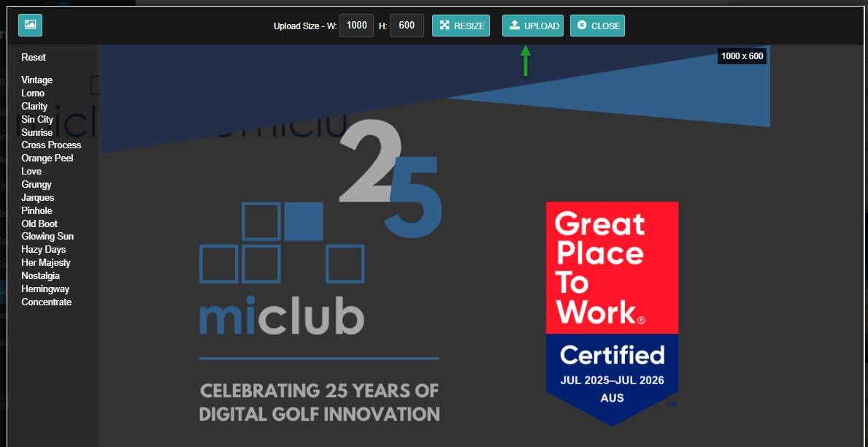868x447 pixels.
Task: Reset image filters
Action: pyautogui.click(x=34, y=58)
